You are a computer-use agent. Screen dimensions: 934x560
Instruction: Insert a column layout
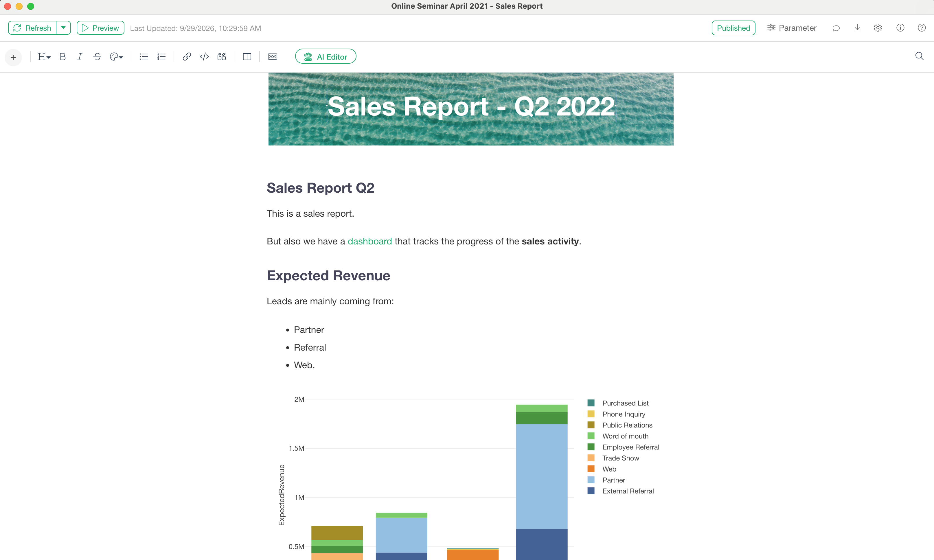pos(247,57)
